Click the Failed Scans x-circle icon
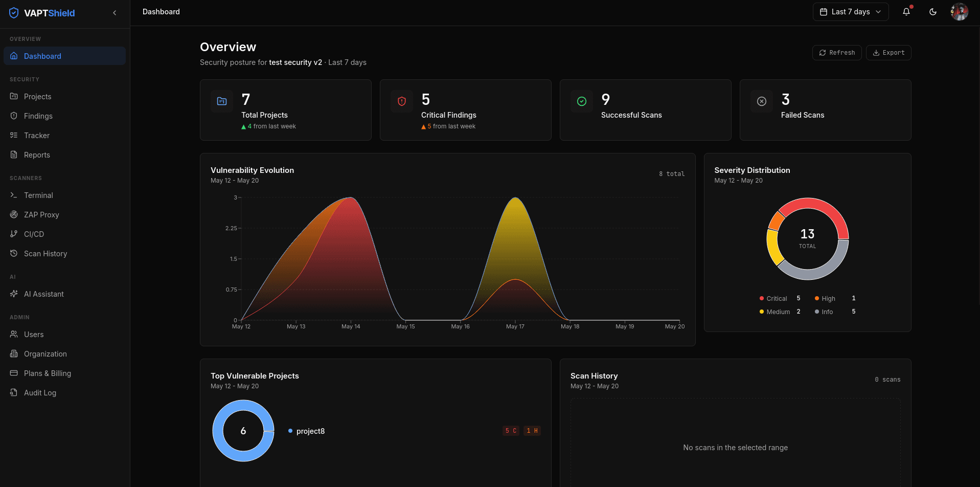980x487 pixels. 762,101
